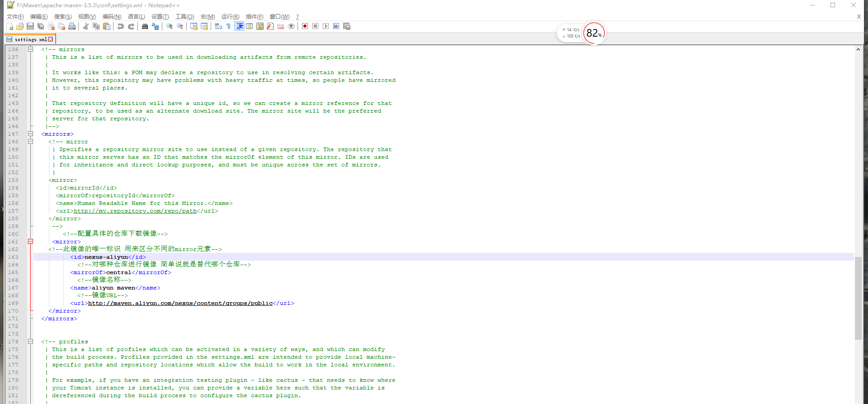
Task: Save the file with floppy icon
Action: (x=30, y=26)
